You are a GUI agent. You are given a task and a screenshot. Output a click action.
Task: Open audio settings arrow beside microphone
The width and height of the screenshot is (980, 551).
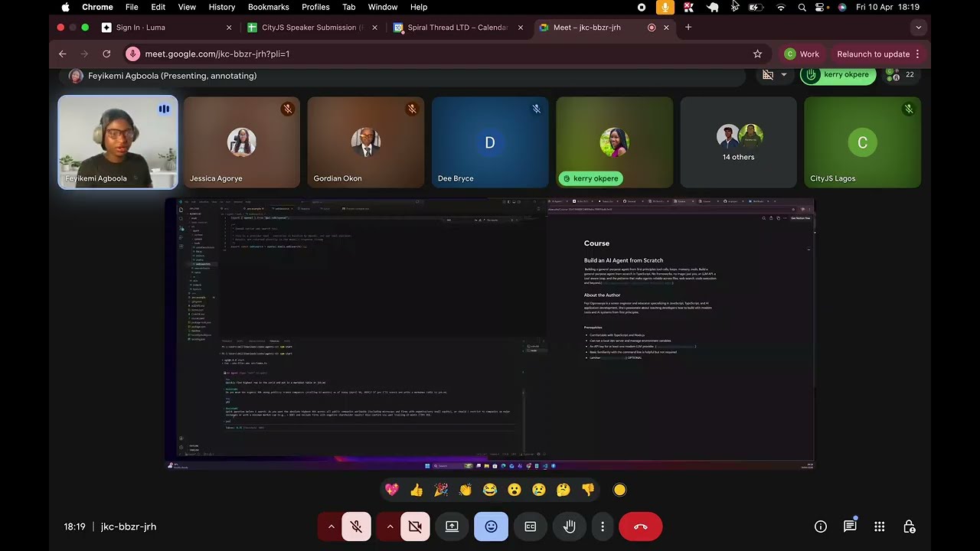(331, 527)
